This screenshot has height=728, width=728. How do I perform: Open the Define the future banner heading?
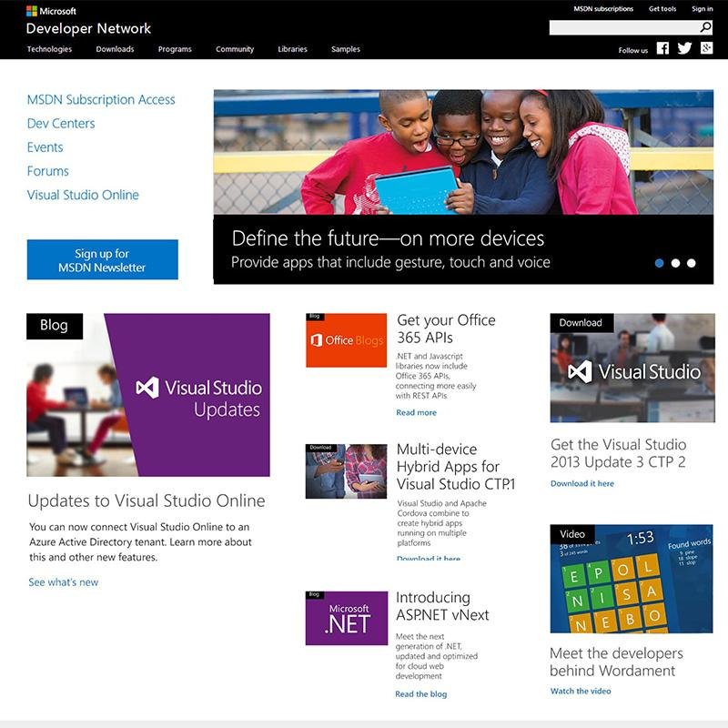pyautogui.click(x=388, y=238)
